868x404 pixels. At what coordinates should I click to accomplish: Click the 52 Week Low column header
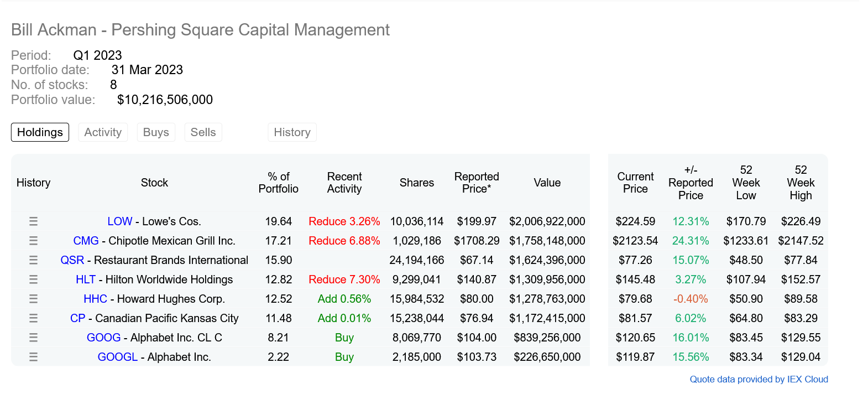click(746, 183)
